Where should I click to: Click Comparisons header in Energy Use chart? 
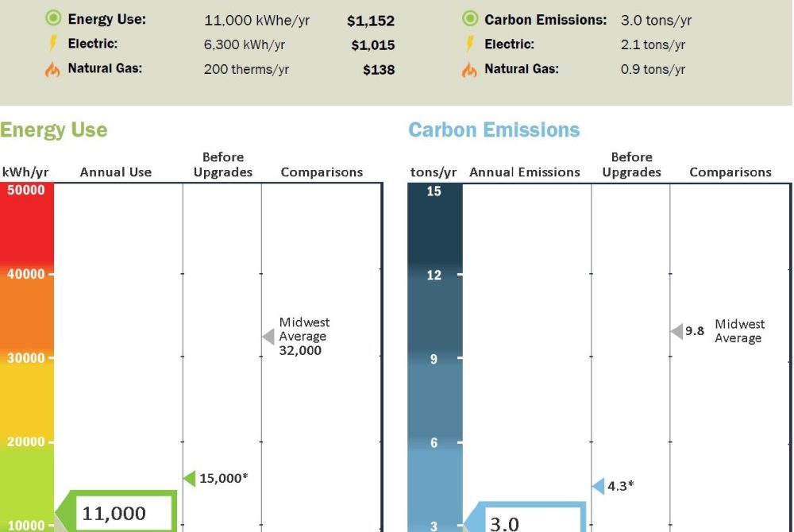click(322, 172)
